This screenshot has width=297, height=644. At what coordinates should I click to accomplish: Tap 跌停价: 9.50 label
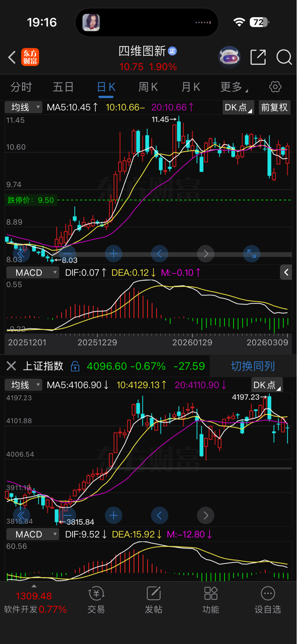point(31,200)
